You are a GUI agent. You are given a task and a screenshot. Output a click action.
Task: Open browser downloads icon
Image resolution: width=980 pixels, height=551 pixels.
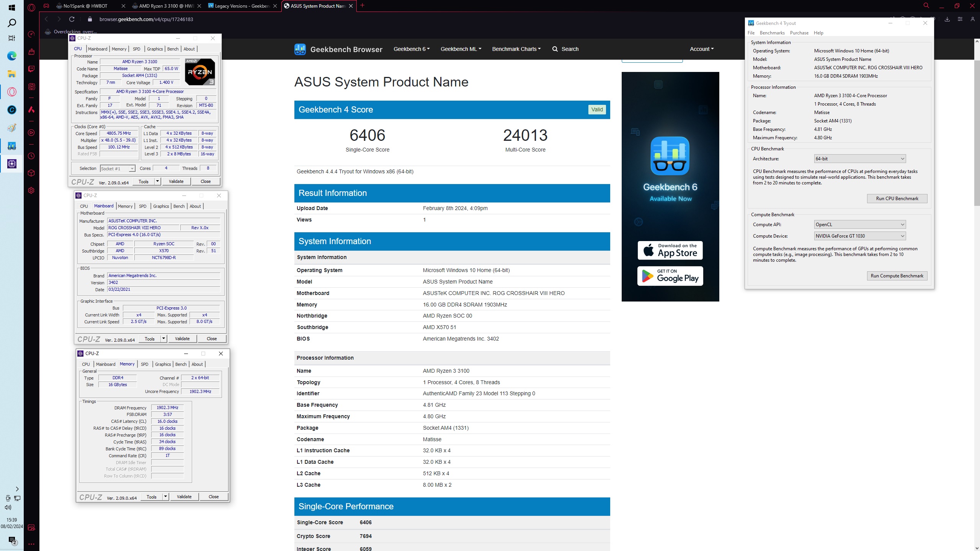pyautogui.click(x=947, y=19)
